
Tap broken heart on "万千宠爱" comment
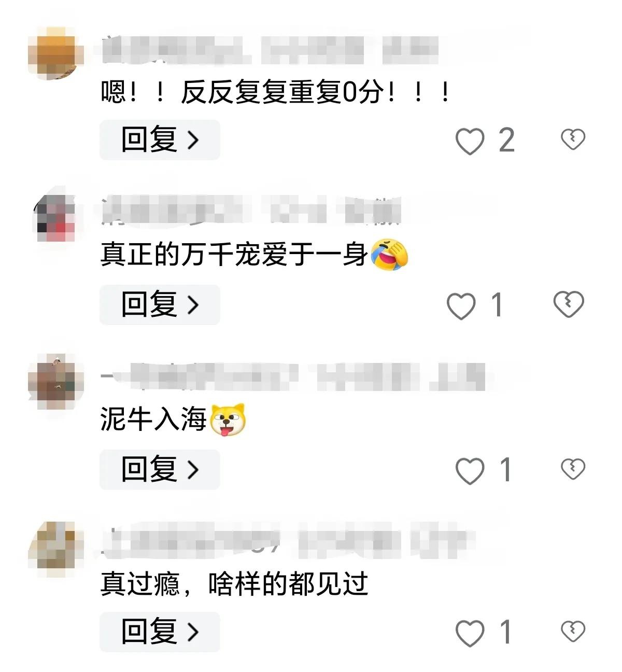pyautogui.click(x=569, y=304)
